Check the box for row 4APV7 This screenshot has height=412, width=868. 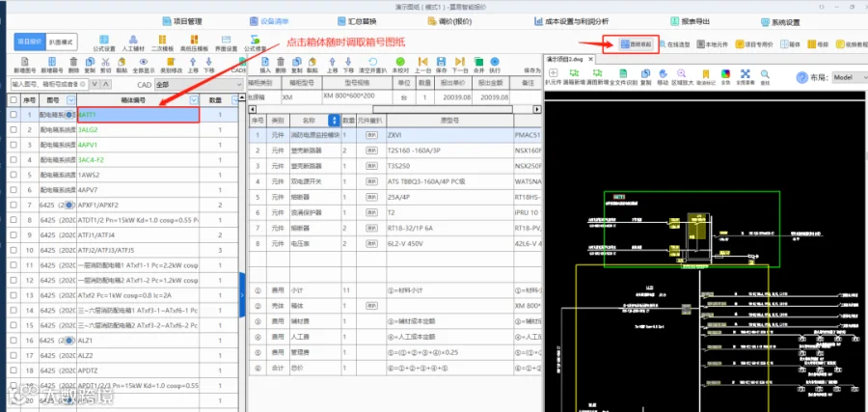pos(14,190)
